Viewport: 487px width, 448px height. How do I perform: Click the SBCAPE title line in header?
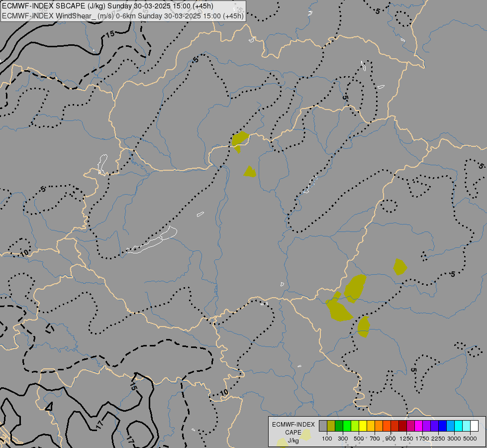pyautogui.click(x=107, y=6)
